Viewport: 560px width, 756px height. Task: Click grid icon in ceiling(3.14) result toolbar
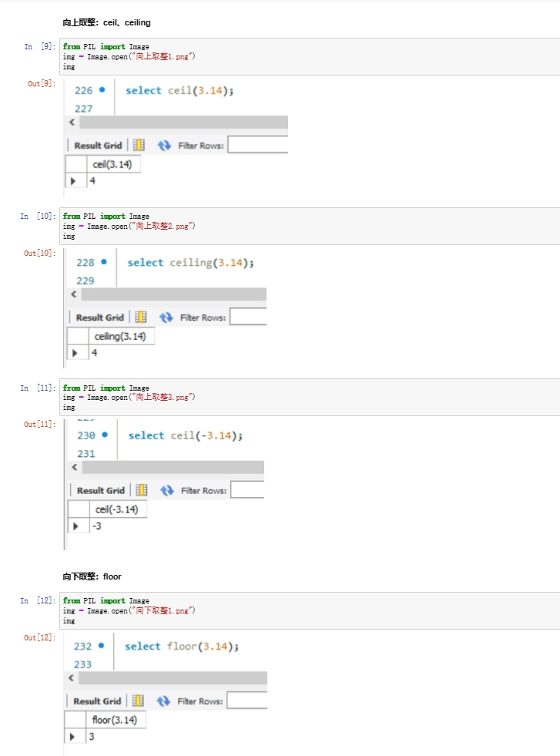click(x=141, y=318)
